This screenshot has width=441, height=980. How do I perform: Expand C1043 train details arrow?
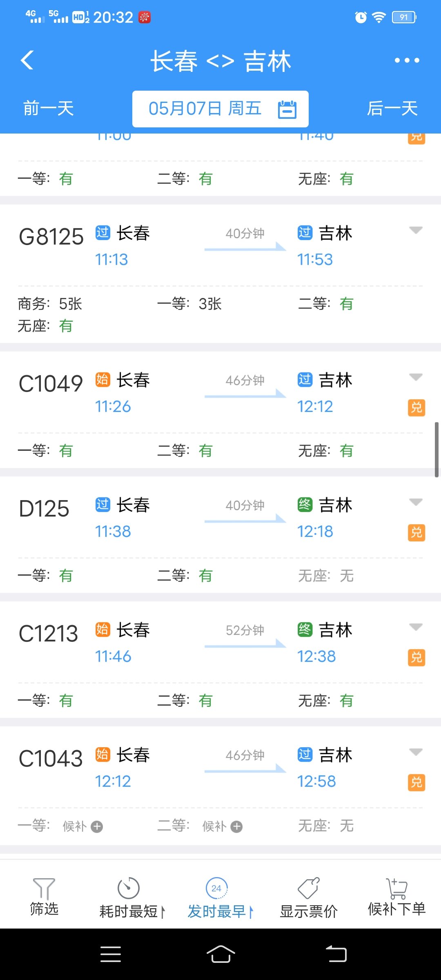coord(416,752)
